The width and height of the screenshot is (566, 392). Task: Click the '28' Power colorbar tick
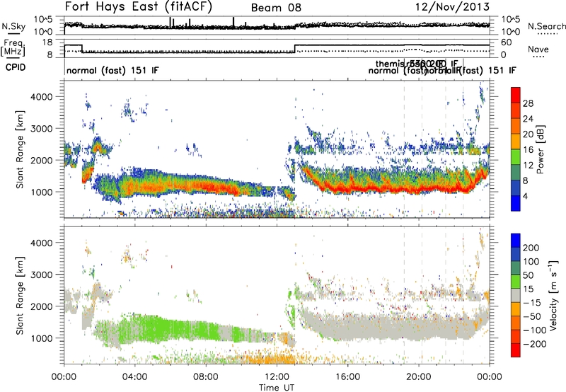(x=529, y=103)
